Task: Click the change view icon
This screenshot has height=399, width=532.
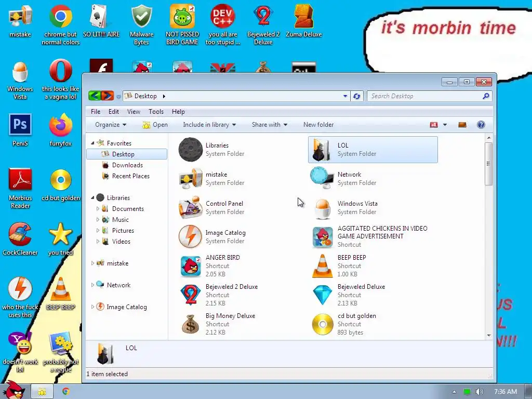Action: coord(434,125)
